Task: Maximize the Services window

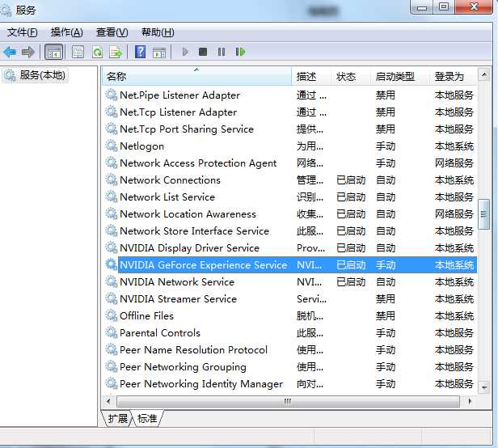Action: click(444, 6)
